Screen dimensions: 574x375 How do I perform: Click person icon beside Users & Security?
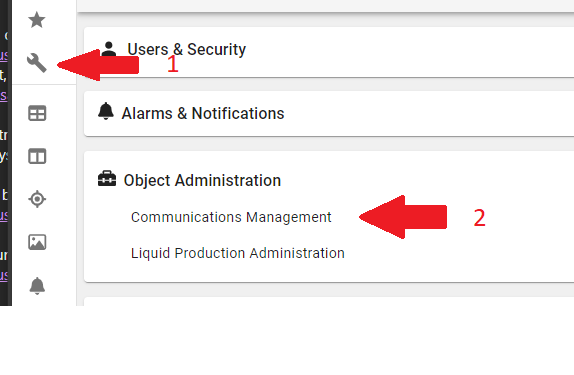click(x=108, y=49)
